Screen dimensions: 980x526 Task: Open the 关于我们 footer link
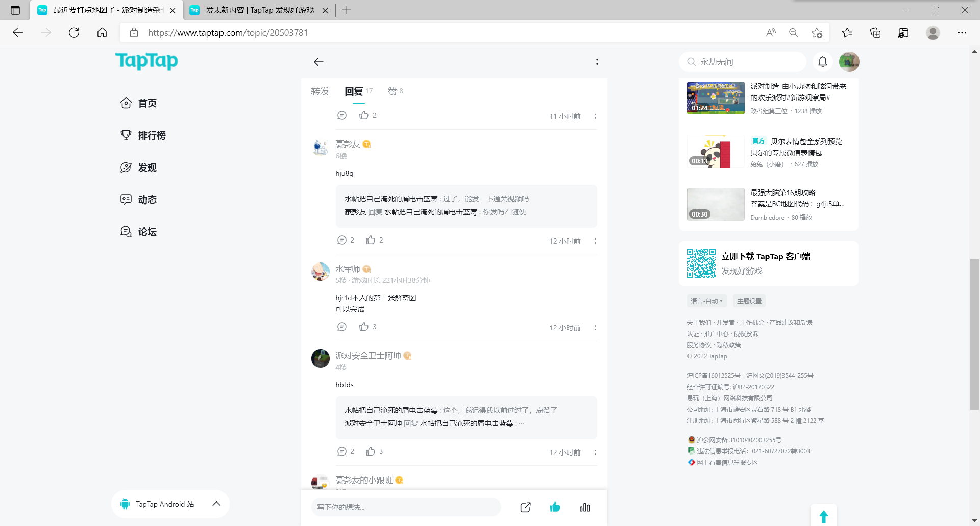click(699, 323)
